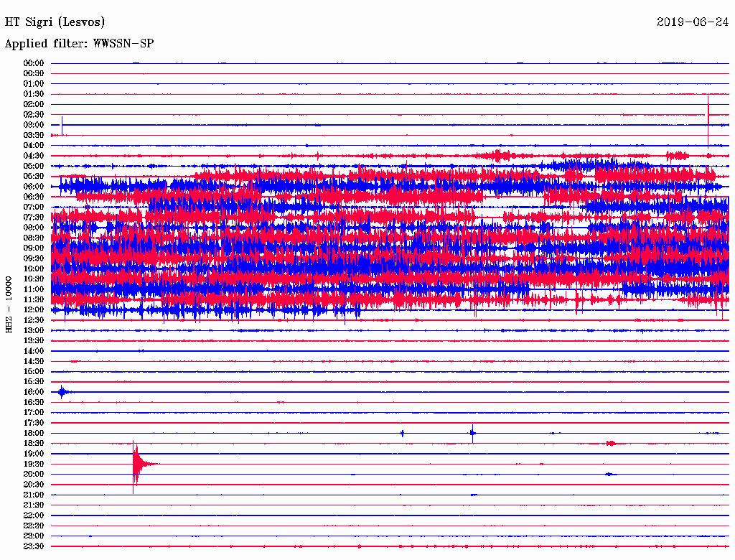Select the 06:30 time label
The height and width of the screenshot is (560, 735).
click(34, 197)
